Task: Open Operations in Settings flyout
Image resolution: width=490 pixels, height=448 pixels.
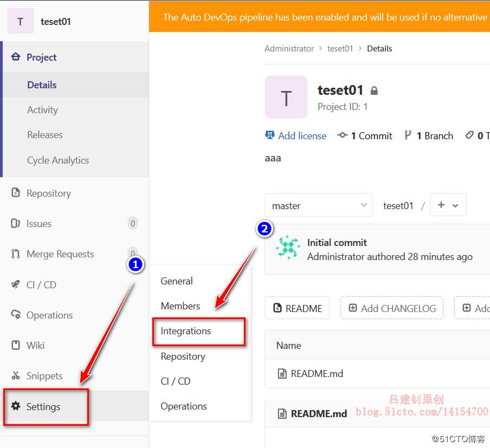Action: pyautogui.click(x=184, y=406)
